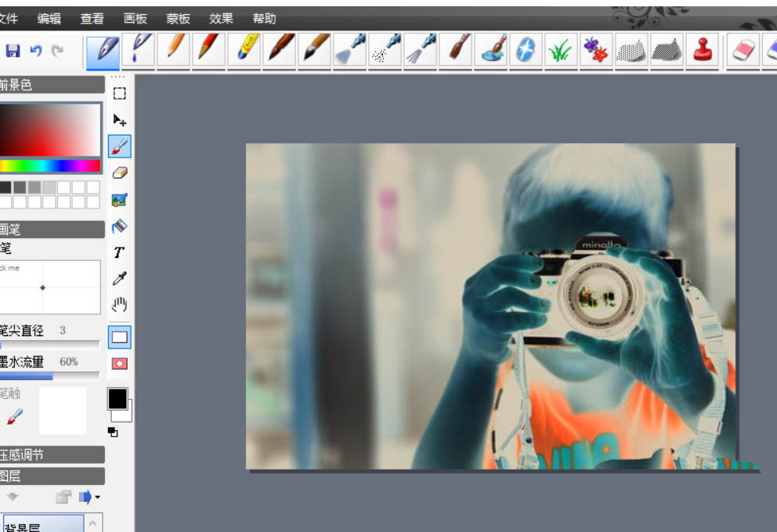Activate the text tool
The height and width of the screenshot is (532, 777).
(x=119, y=252)
